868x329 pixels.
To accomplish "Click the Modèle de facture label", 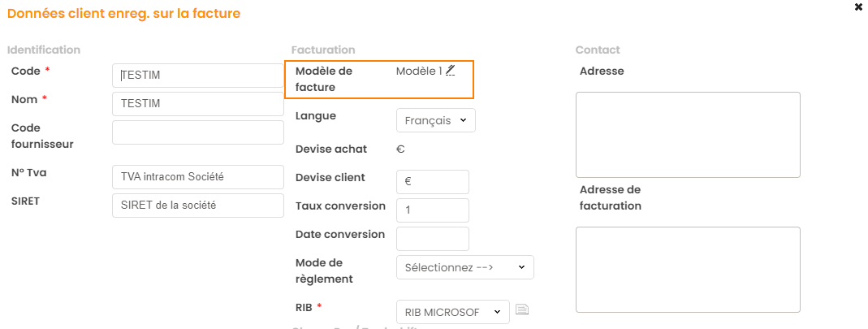I will pyautogui.click(x=322, y=79).
